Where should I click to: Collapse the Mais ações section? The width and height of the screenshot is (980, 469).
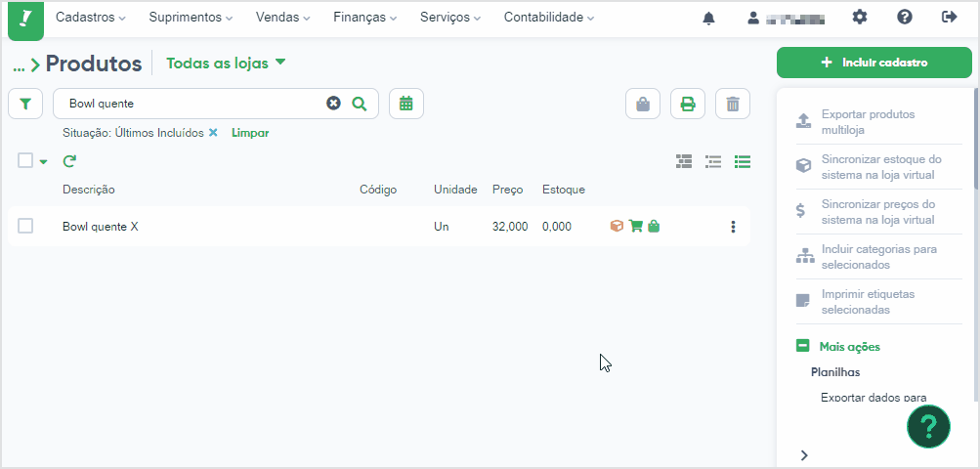pos(802,346)
